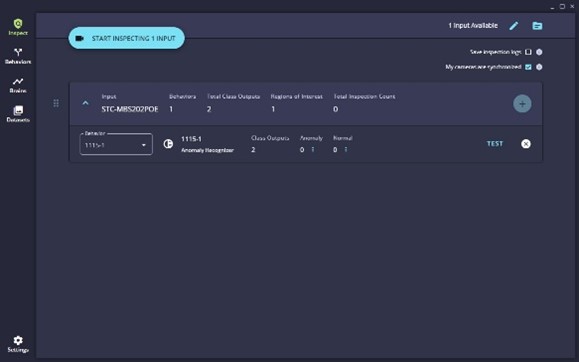Go to Behaviors in the sidebar
The width and height of the screenshot is (579, 362).
(18, 56)
